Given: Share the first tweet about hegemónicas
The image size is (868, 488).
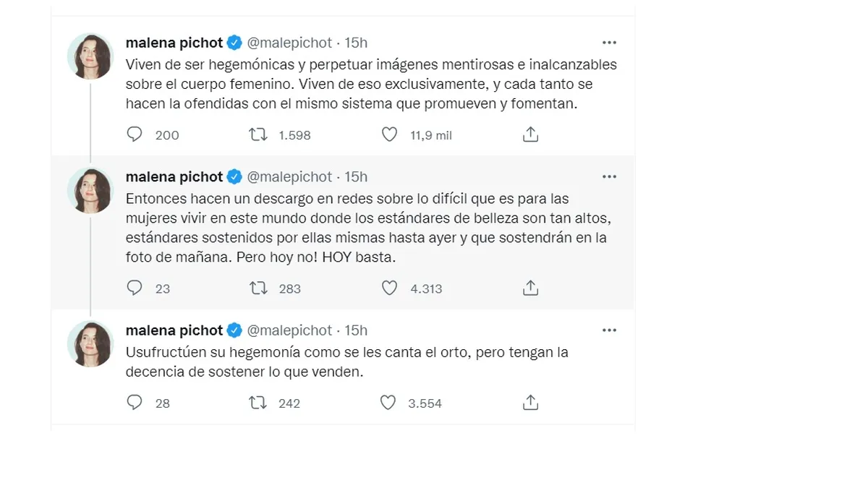Looking at the screenshot, I should tap(530, 134).
